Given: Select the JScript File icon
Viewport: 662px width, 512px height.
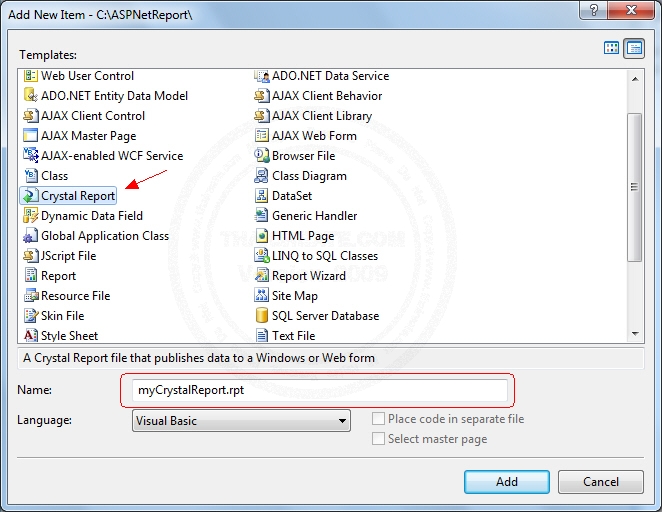Looking at the screenshot, I should coord(30,255).
